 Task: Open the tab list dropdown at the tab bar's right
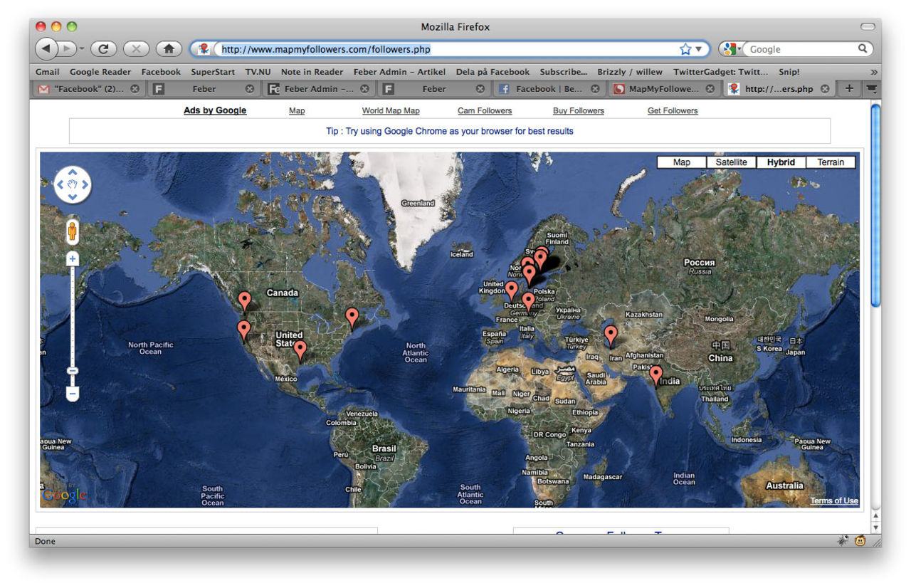(x=871, y=89)
